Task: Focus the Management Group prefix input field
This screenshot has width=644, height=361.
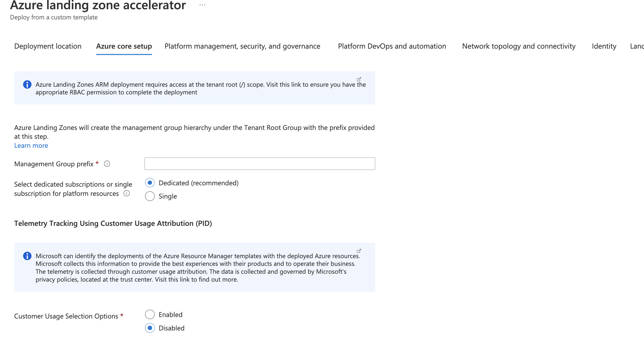Action: tap(260, 164)
